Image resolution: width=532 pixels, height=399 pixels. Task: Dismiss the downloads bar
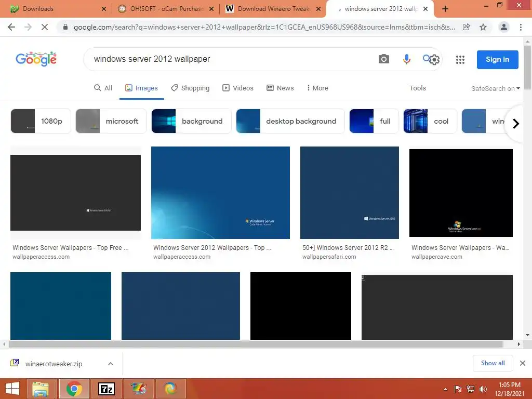523,363
